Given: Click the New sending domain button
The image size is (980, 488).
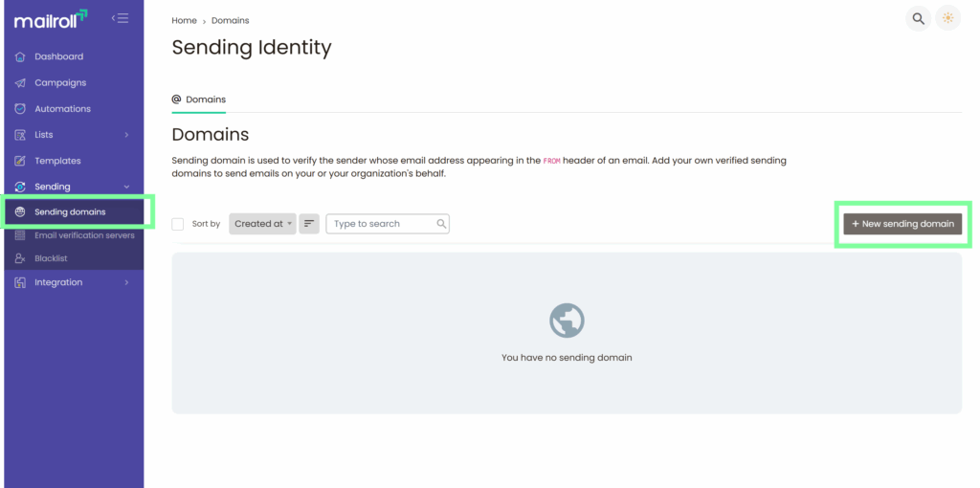Looking at the screenshot, I should coord(902,224).
